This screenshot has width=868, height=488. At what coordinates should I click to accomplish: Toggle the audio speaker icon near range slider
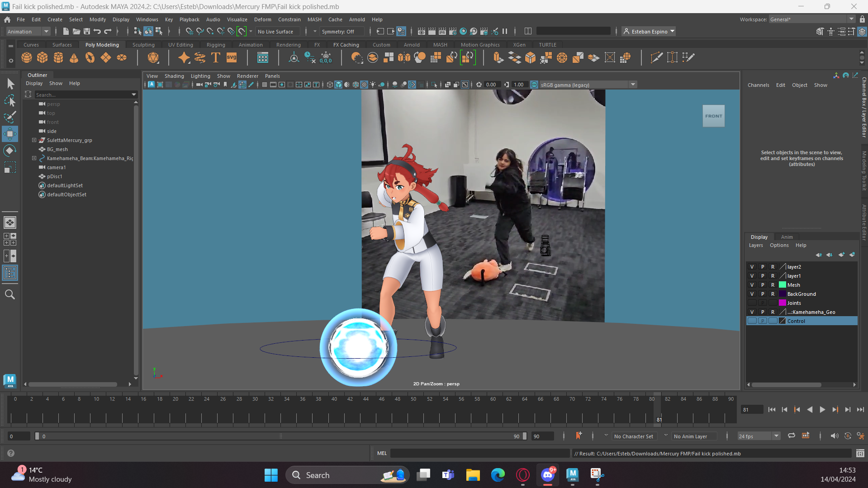pos(834,436)
